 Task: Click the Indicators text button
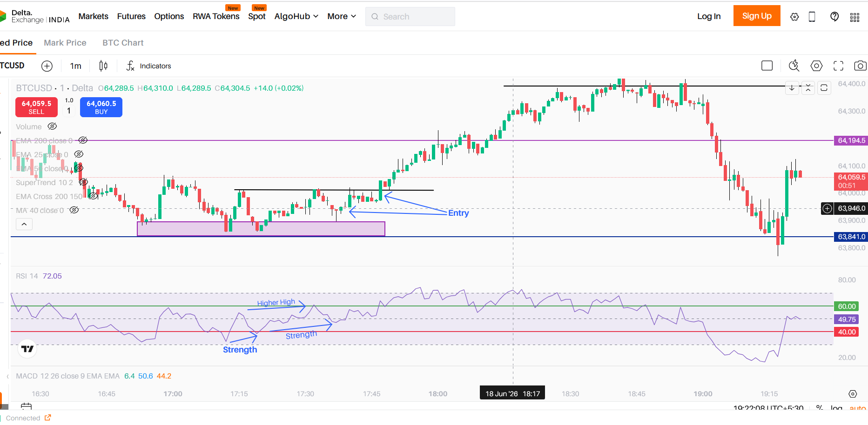pyautogui.click(x=155, y=66)
